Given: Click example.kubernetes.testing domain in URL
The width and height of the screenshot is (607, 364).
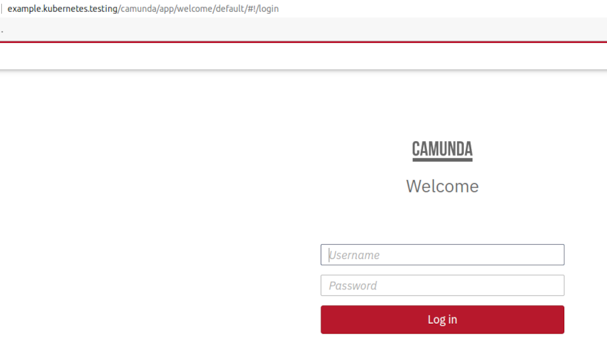Looking at the screenshot, I should (62, 9).
